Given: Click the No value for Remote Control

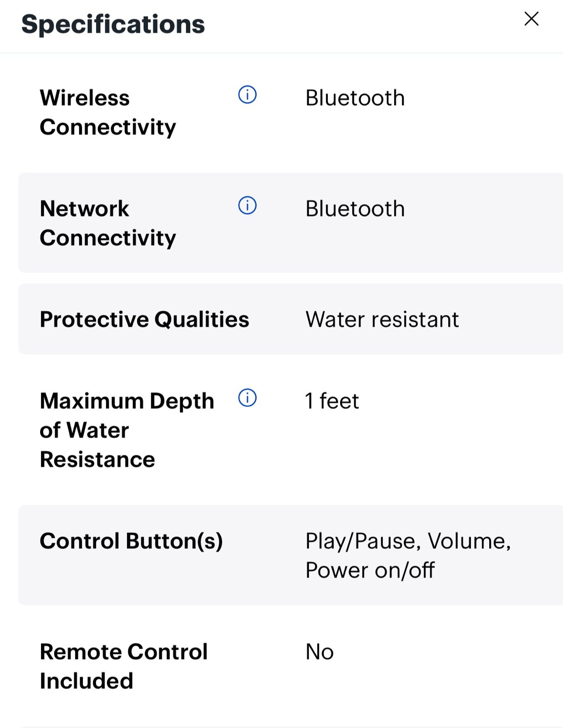Looking at the screenshot, I should tap(320, 652).
